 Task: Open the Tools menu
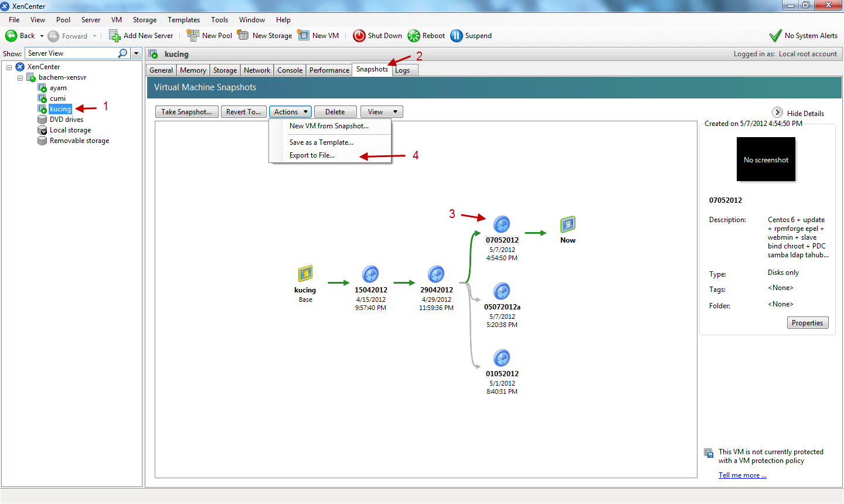pyautogui.click(x=220, y=20)
